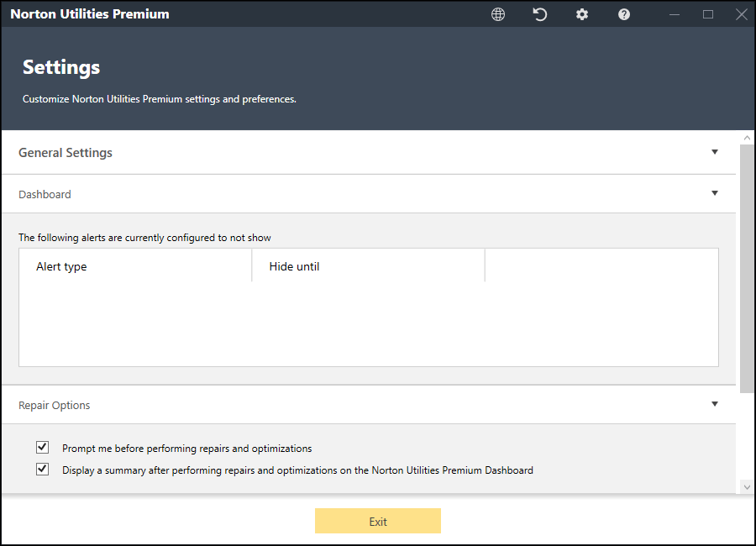Click the General Settings heading
756x546 pixels.
(x=65, y=153)
